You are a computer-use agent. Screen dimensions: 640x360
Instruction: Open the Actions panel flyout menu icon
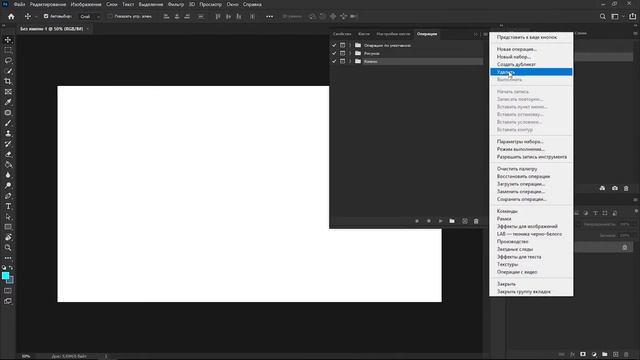click(x=485, y=34)
